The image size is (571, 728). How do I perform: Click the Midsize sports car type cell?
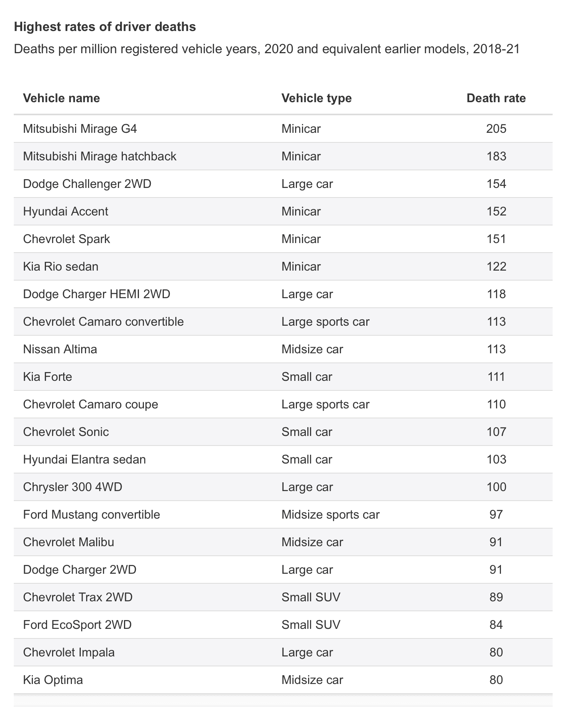pos(330,514)
